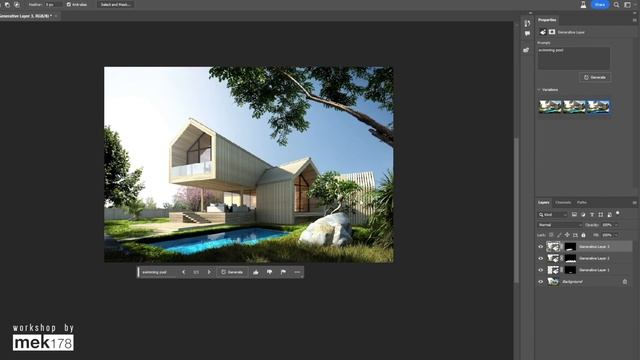Select the first variation thumbnail

(x=550, y=107)
